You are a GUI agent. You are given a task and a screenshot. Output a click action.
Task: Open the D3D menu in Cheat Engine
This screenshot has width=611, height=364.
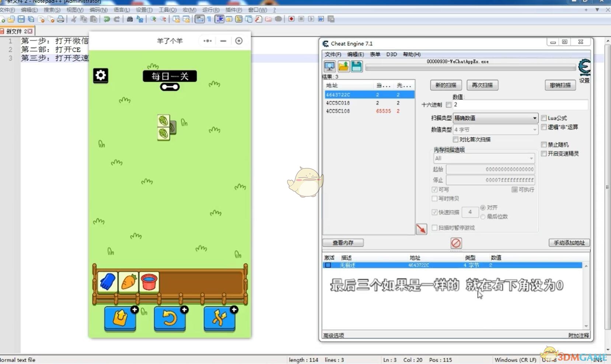tap(391, 54)
